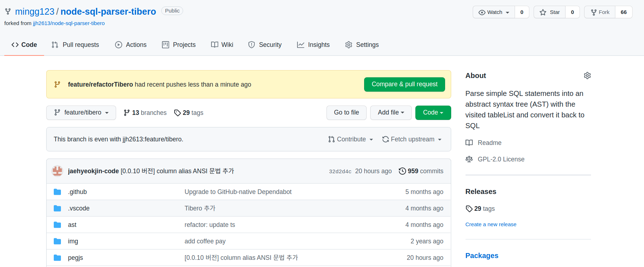
Task: Click the folder icon for ast
Action: pyautogui.click(x=57, y=225)
